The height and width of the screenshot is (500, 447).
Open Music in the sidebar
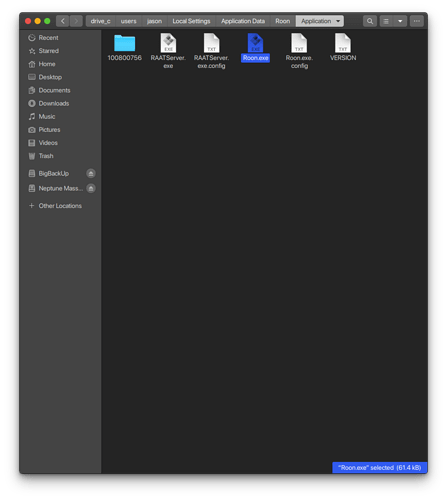[x=60, y=116]
